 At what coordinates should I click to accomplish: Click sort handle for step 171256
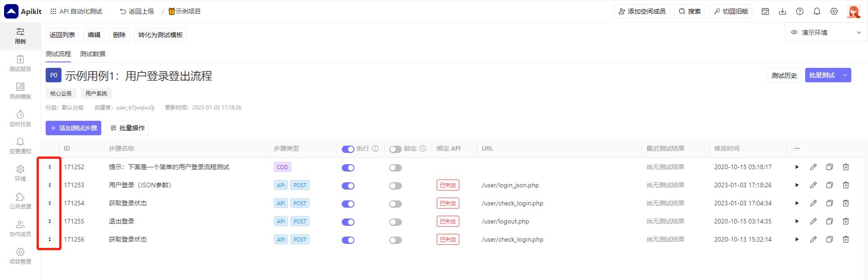click(50, 239)
